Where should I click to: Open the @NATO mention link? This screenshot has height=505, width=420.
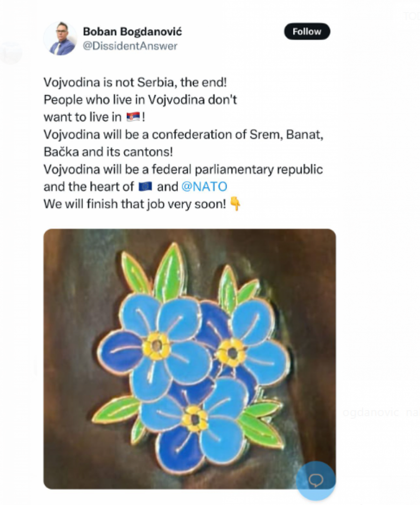[x=204, y=187]
